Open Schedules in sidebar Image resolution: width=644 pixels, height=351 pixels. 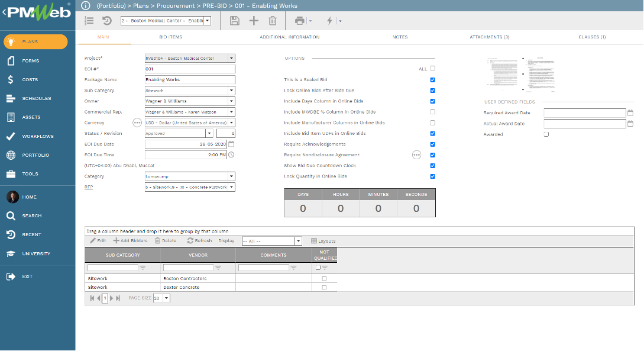tap(37, 99)
